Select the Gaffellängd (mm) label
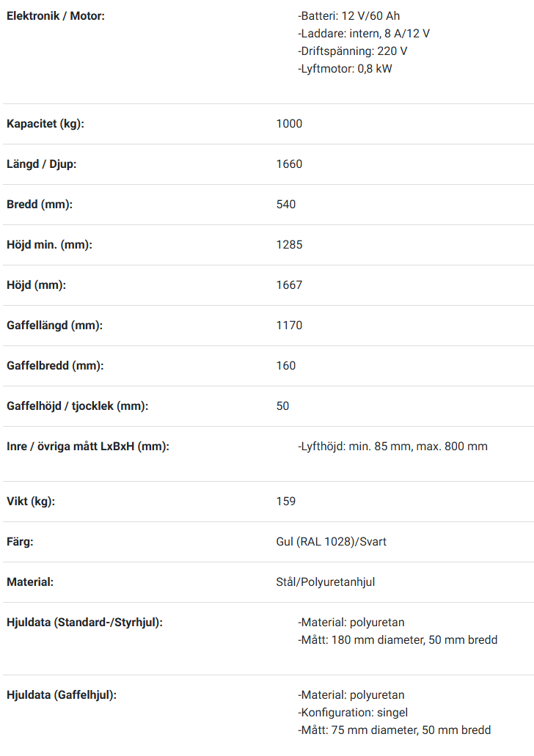The height and width of the screenshot is (756, 534). point(54,326)
